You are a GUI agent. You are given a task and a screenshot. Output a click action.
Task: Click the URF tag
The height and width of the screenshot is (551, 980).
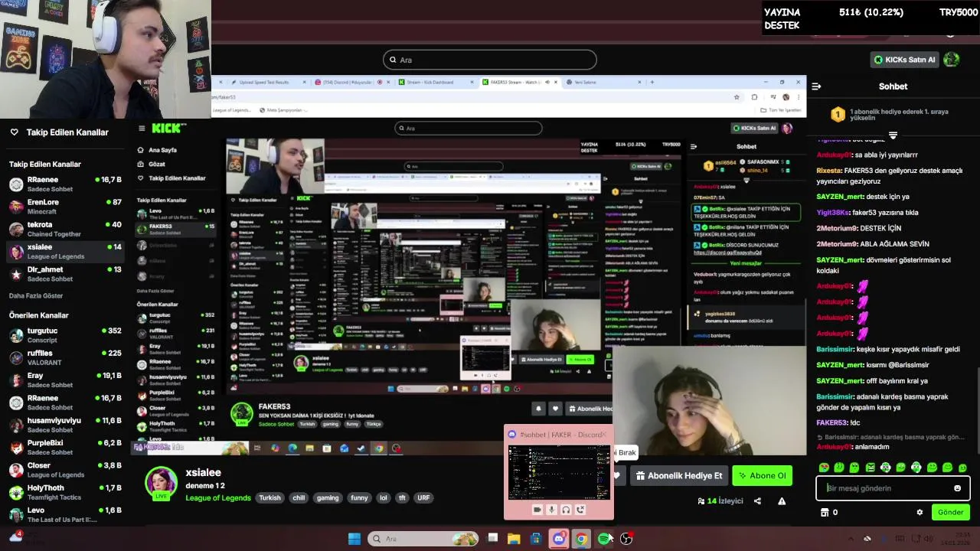pyautogui.click(x=423, y=497)
